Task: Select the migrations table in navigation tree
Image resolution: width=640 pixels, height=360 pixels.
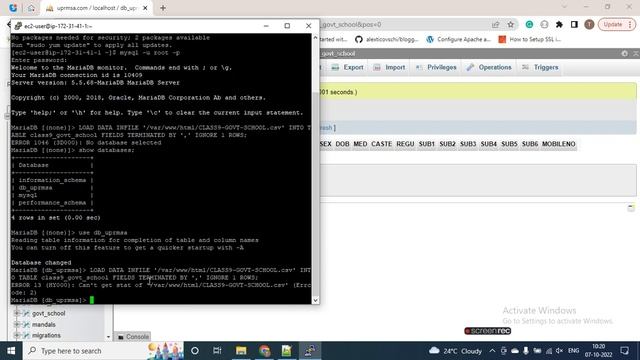Action: [46, 336]
